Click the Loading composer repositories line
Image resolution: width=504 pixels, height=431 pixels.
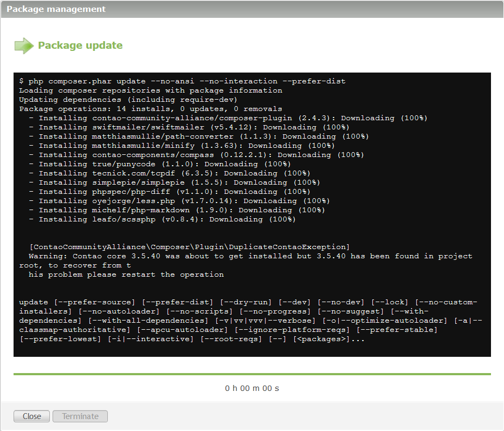(151, 90)
